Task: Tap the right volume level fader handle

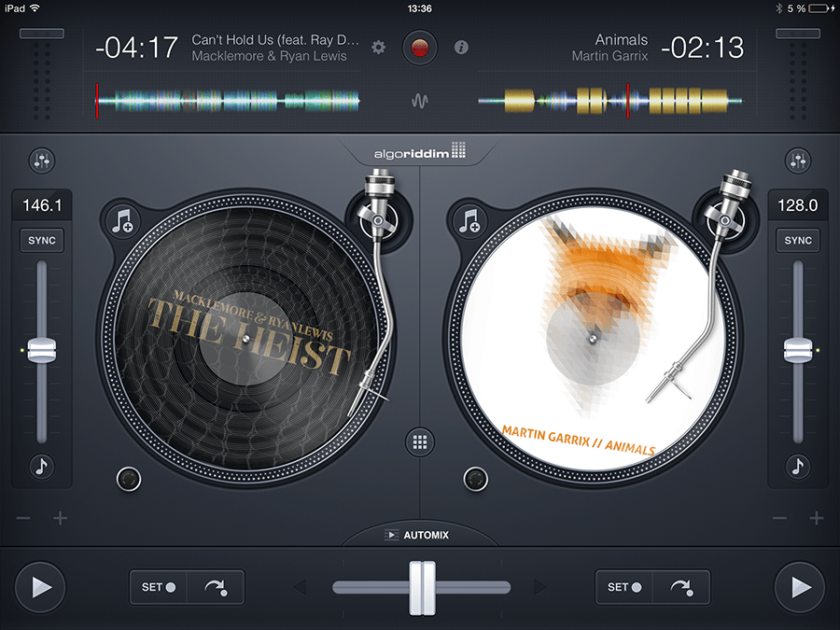Action: (798, 34)
